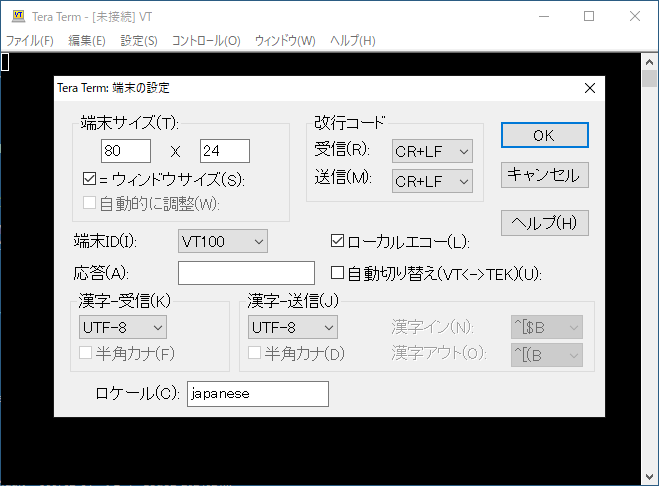
Task: Click the ロケール(C) field containing japanese
Action: [258, 394]
